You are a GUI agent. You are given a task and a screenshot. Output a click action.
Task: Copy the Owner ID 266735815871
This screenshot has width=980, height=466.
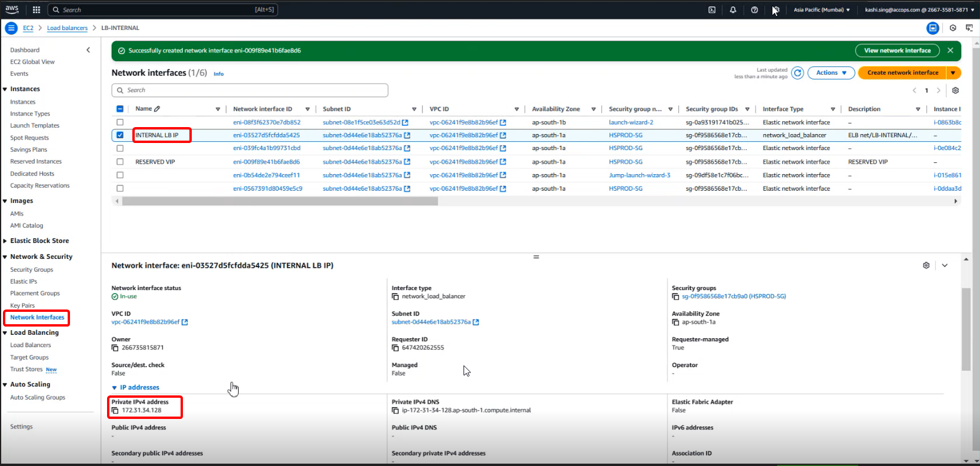pos(115,348)
